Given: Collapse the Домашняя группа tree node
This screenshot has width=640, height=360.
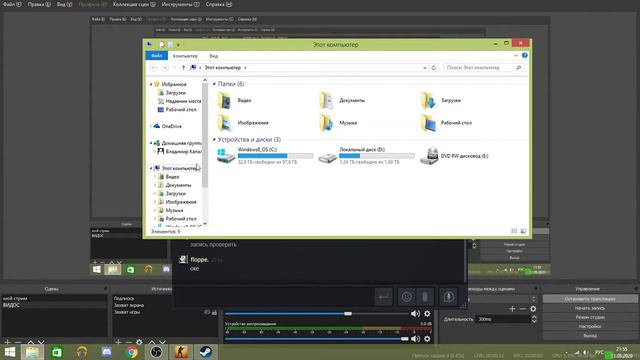Looking at the screenshot, I should [151, 143].
